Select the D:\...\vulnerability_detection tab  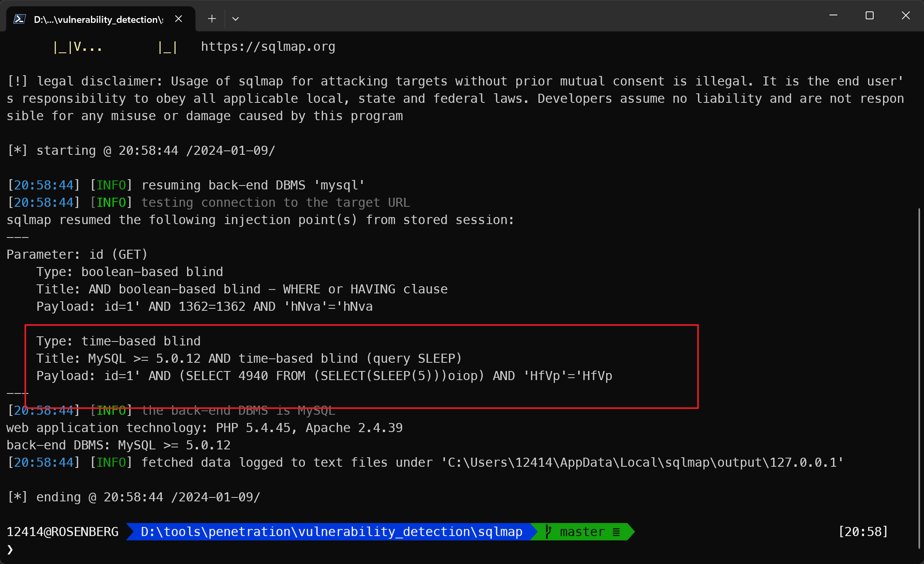98,19
